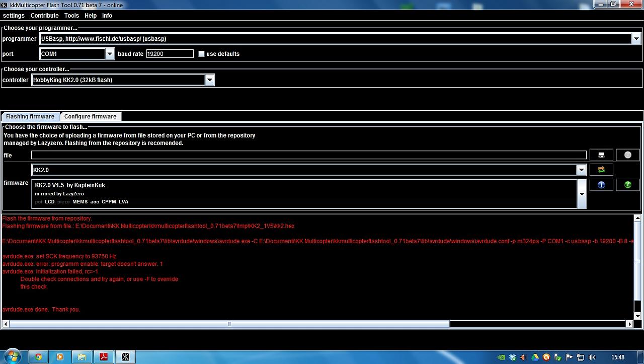Click the 'set SCK frequency to 93750 Hz' line
This screenshot has height=364, width=644.
59,257
